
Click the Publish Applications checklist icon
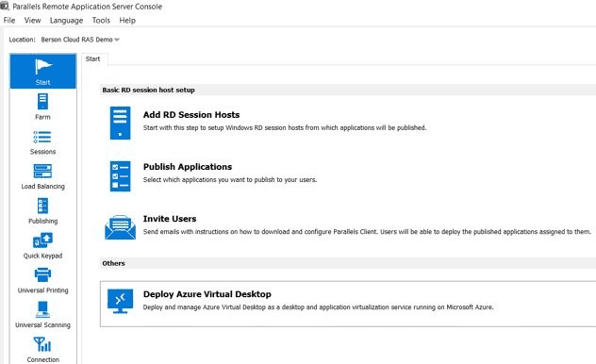(120, 176)
